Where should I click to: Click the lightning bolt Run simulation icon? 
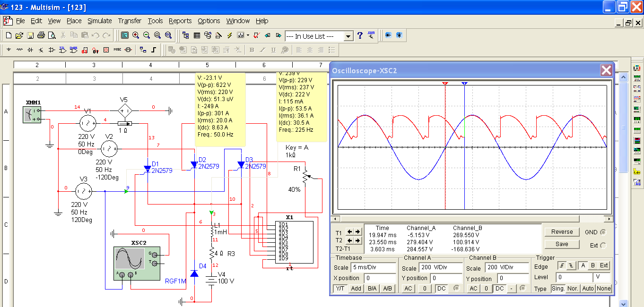click(x=230, y=35)
